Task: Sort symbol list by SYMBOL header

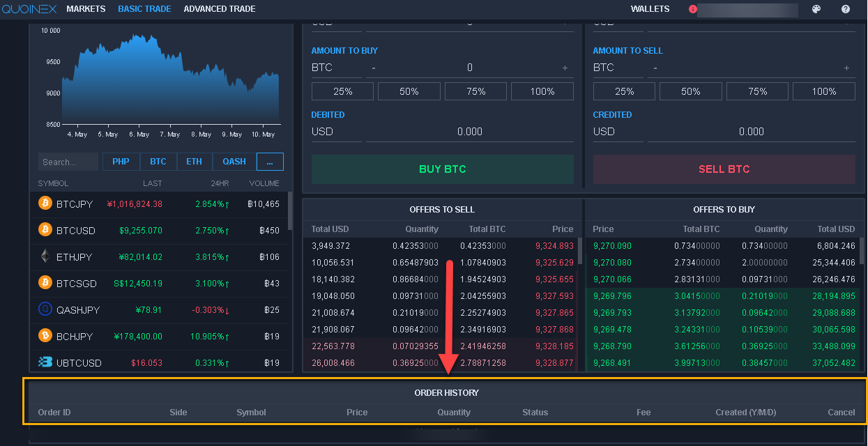Action: [53, 183]
